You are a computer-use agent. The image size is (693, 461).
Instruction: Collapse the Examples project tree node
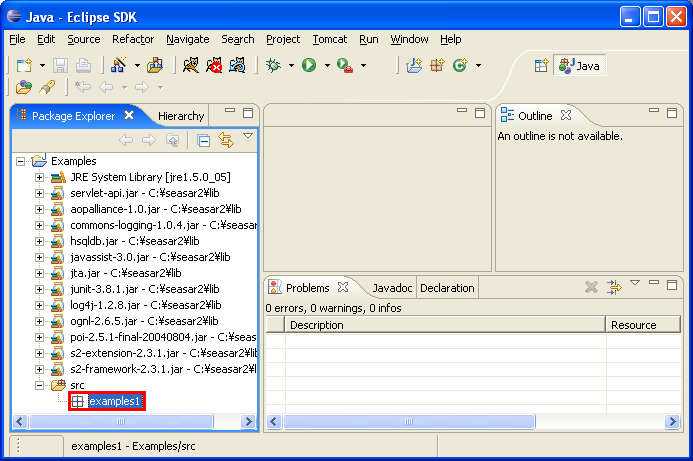21,161
